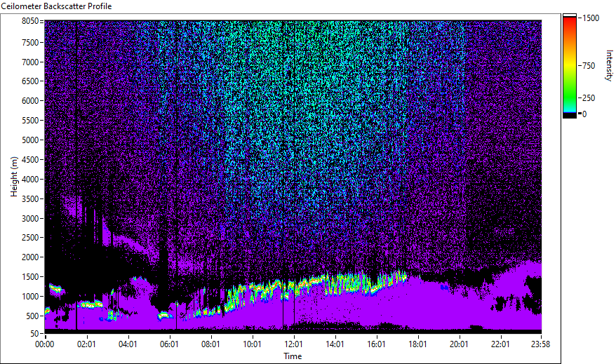Select the 2000 height axis value
Screen dimensions: 616x364
coord(30,257)
